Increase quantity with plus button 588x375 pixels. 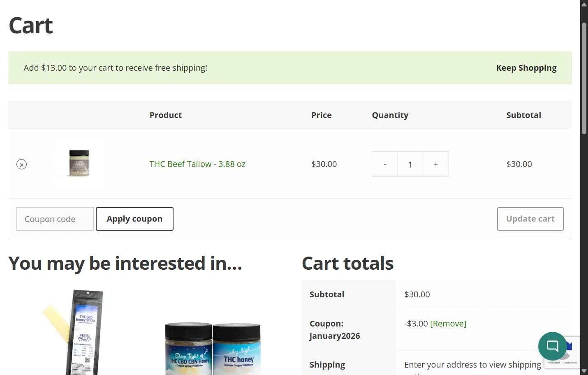point(436,164)
